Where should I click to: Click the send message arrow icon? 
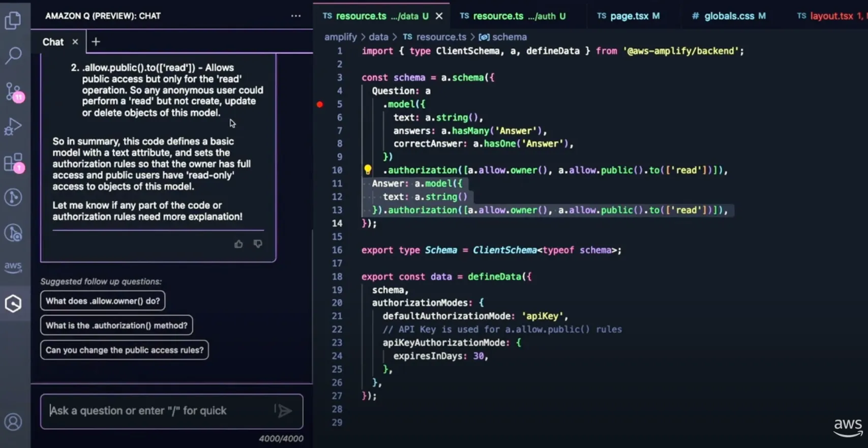pyautogui.click(x=284, y=410)
